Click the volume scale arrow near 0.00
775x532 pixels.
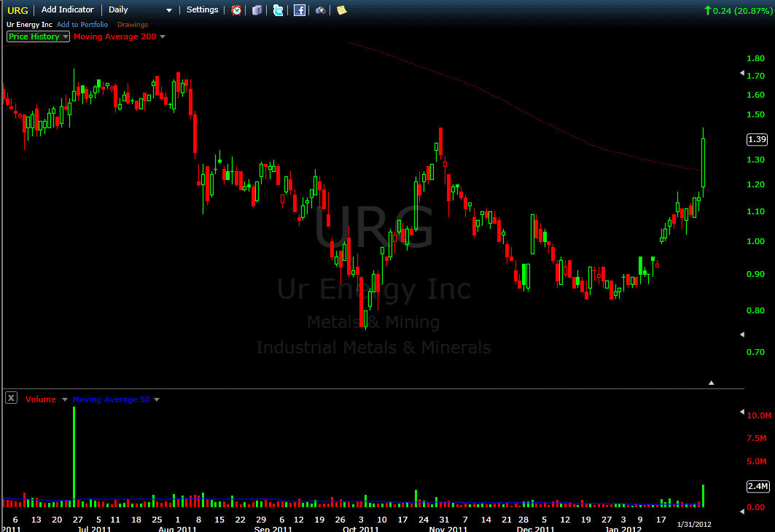pyautogui.click(x=742, y=512)
